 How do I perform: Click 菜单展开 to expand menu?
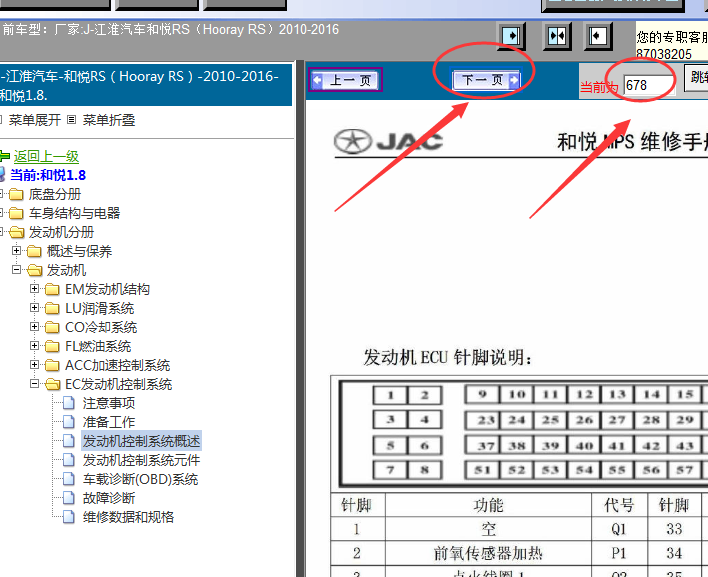[35, 120]
